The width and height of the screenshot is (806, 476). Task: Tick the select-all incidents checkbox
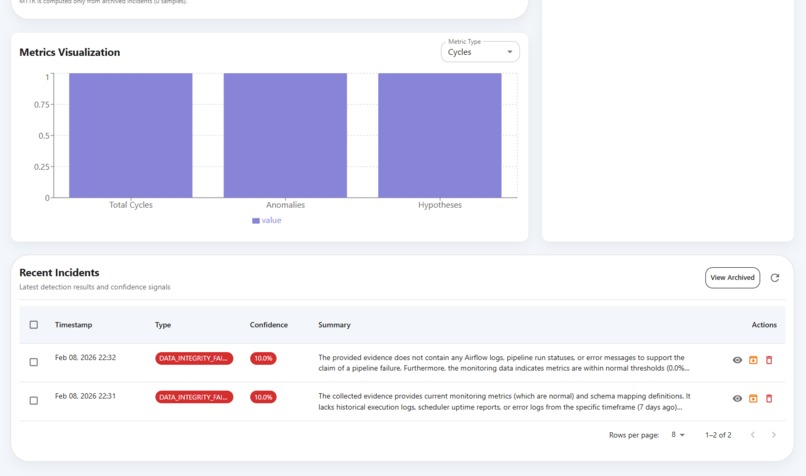34,325
